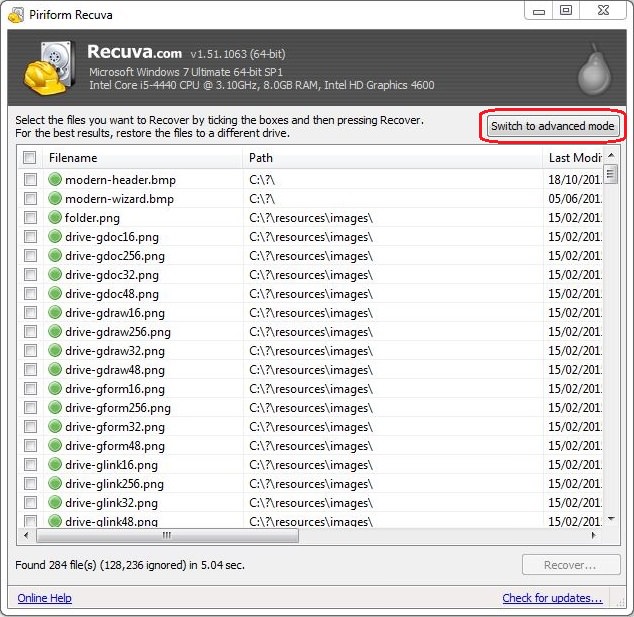
Task: Maximize the Piriform Recuva window
Action: pyautogui.click(x=566, y=10)
